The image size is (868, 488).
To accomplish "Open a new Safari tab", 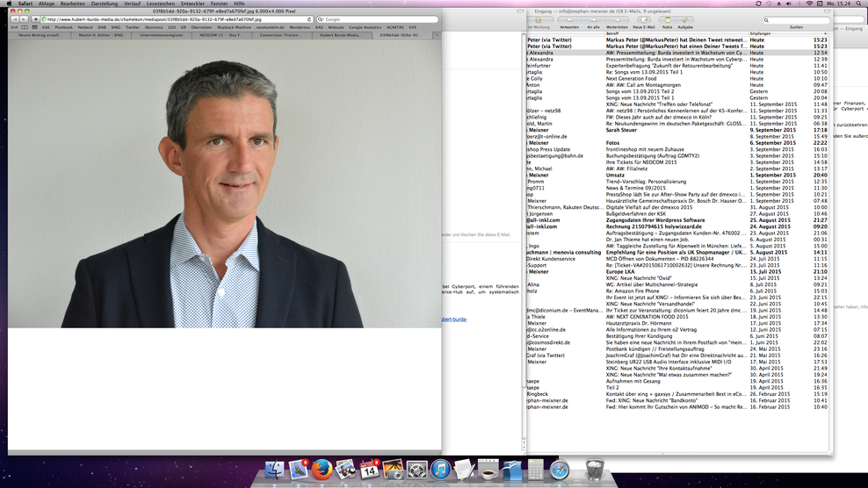I will point(437,35).
